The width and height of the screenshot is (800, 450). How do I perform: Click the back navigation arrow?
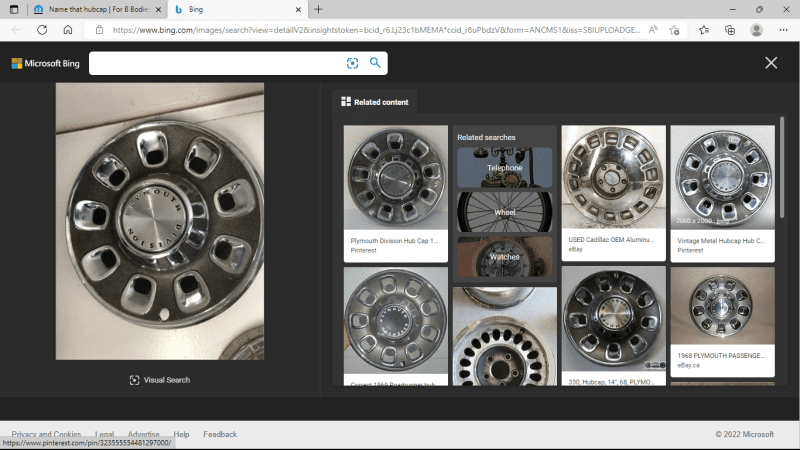pos(16,30)
